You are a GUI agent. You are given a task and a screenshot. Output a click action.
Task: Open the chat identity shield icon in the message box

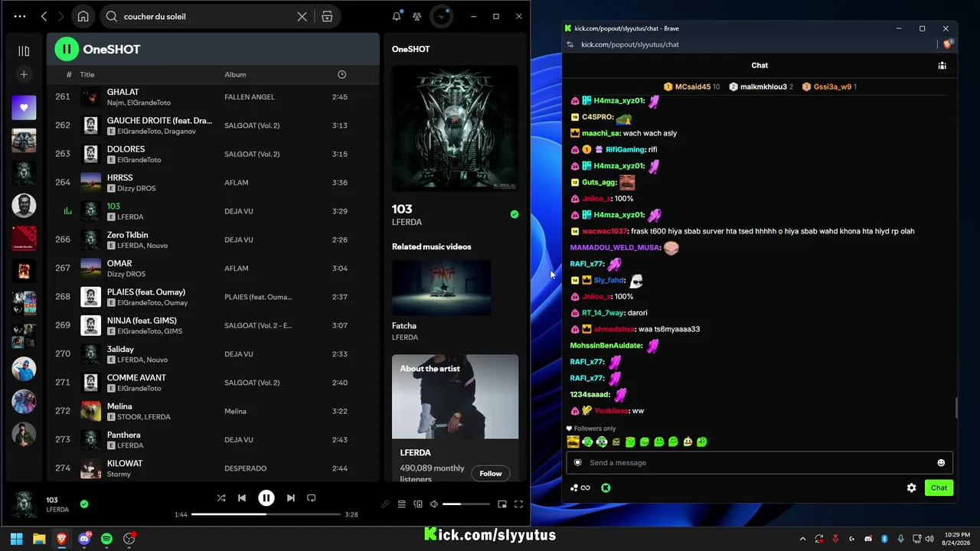click(578, 463)
